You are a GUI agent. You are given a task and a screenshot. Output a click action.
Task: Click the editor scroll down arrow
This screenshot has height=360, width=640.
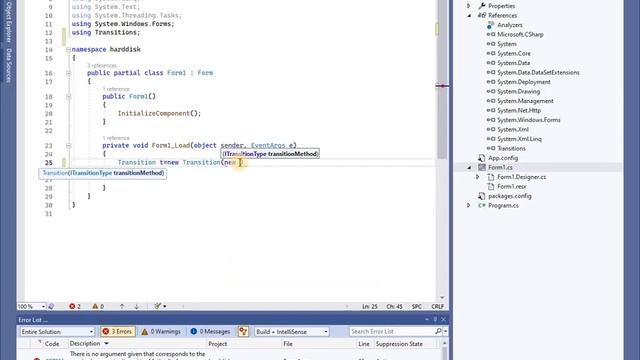[x=442, y=298]
